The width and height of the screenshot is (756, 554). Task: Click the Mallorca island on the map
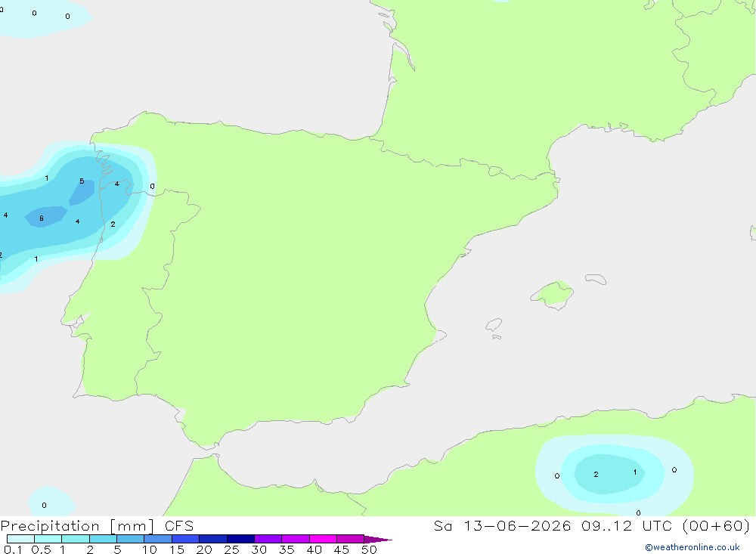(x=553, y=295)
